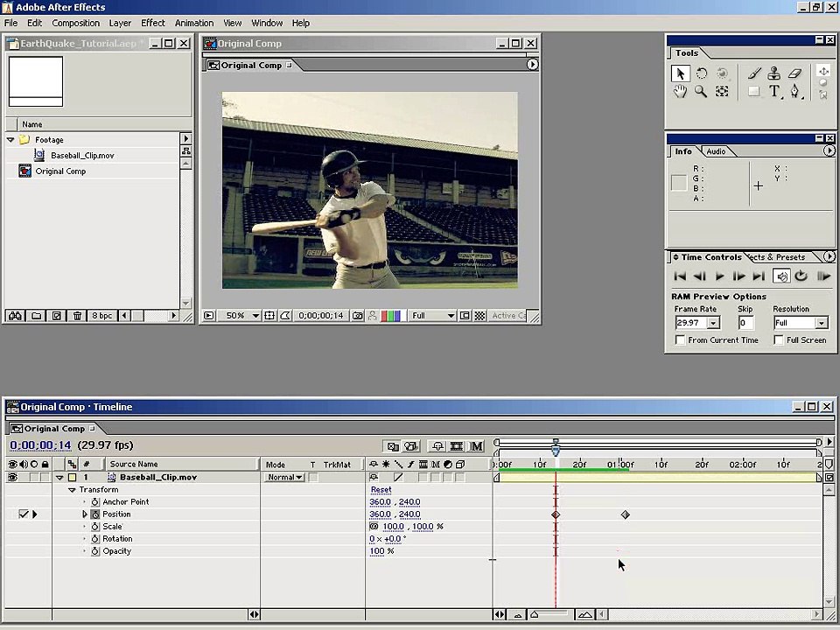Screen dimensions: 840x630
Task: Enable Motion Blur M button in timeline
Action: click(476, 445)
